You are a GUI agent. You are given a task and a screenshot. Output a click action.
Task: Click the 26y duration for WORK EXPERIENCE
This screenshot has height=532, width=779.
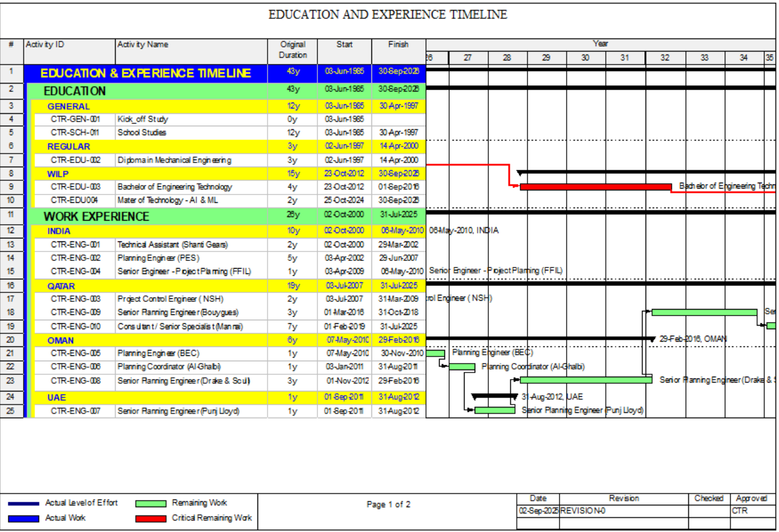(292, 216)
